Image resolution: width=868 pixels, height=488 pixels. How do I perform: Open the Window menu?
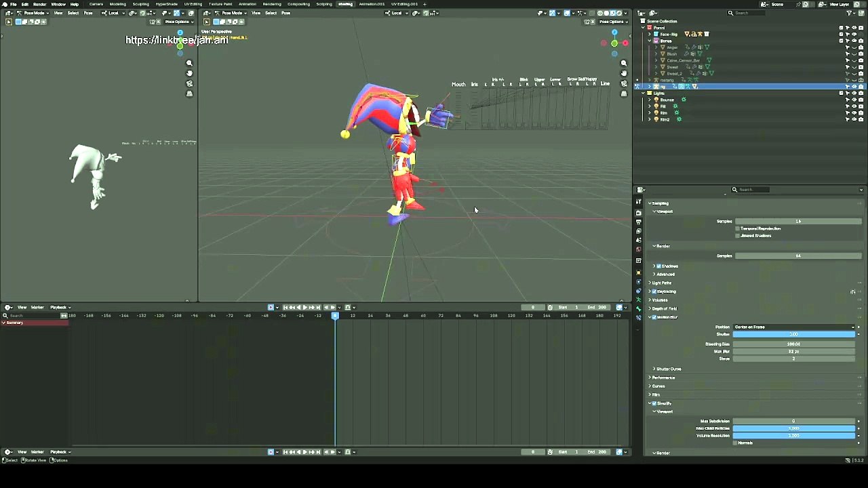tap(58, 4)
